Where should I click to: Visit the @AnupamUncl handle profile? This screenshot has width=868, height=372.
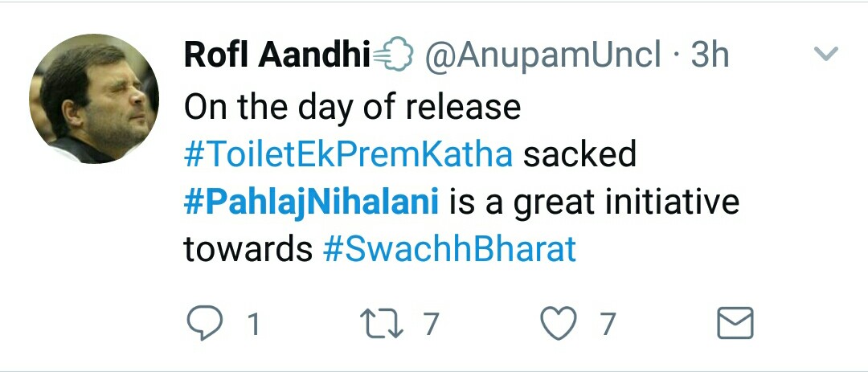[x=543, y=55]
